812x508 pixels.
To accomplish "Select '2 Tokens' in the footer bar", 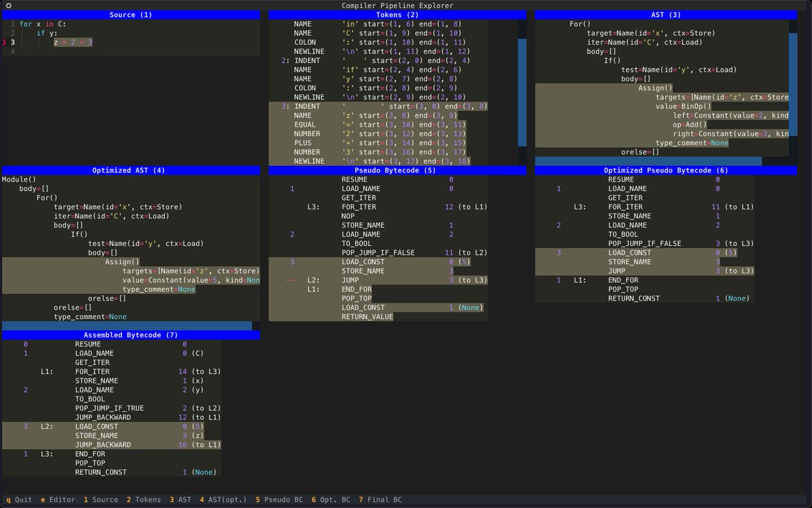I will click(x=143, y=500).
